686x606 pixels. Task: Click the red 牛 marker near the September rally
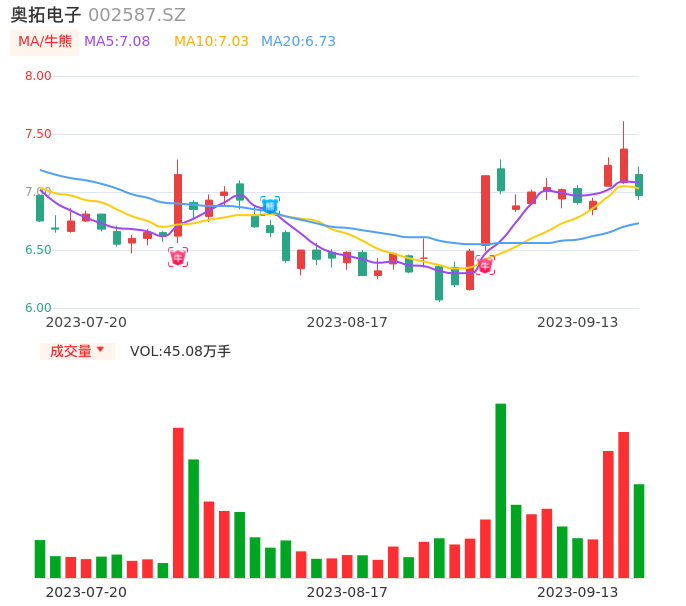tap(485, 265)
